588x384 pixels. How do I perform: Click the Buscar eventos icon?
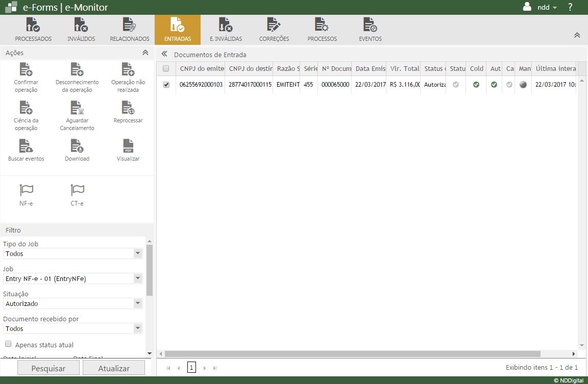pos(26,146)
